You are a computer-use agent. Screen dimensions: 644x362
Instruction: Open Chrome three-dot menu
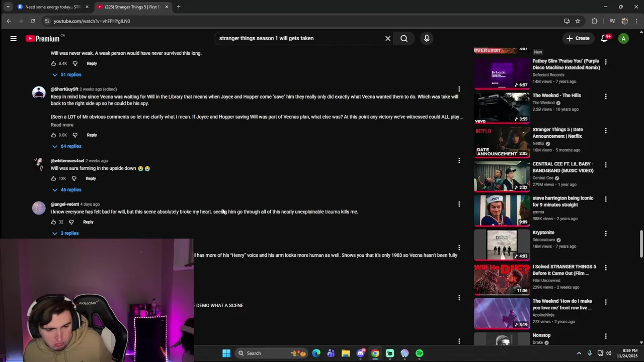tap(637, 21)
